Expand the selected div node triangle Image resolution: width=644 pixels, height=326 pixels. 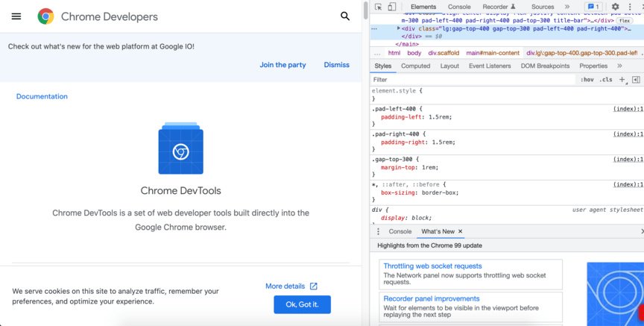[398, 28]
